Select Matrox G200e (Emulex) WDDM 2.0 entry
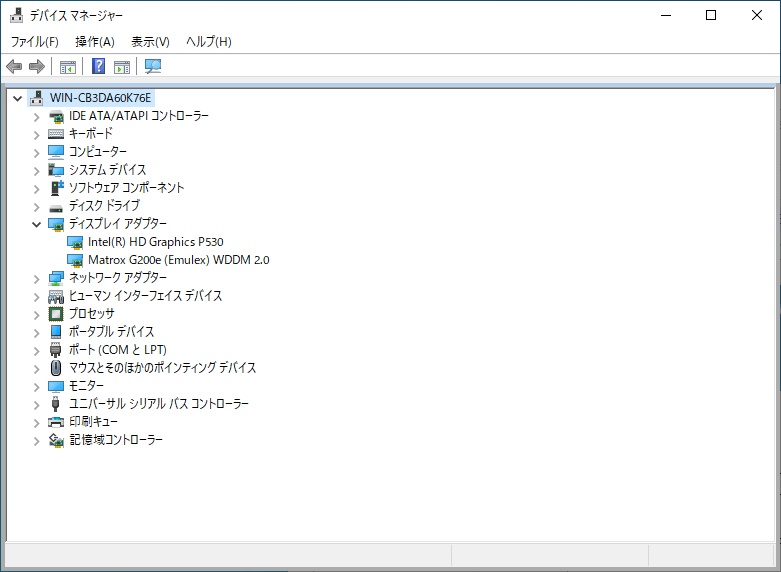This screenshot has width=781, height=572. [x=178, y=260]
